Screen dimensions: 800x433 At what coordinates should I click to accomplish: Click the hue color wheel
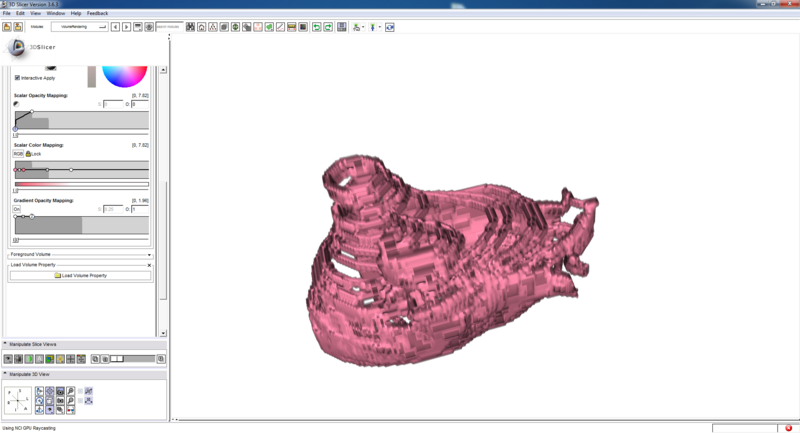pyautogui.click(x=126, y=74)
